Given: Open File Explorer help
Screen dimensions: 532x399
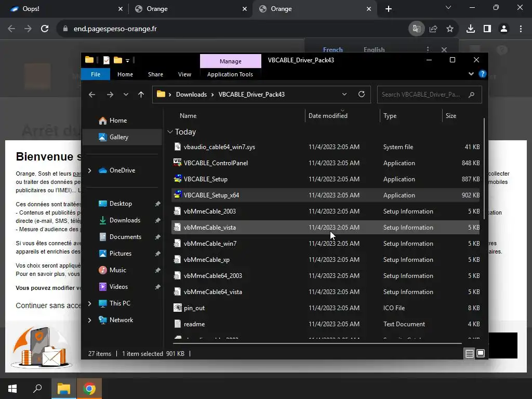Looking at the screenshot, I should pos(483,74).
